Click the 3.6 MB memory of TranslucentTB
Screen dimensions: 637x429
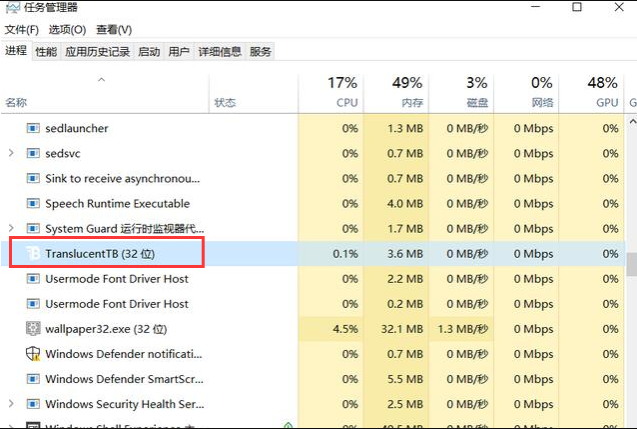tap(405, 254)
